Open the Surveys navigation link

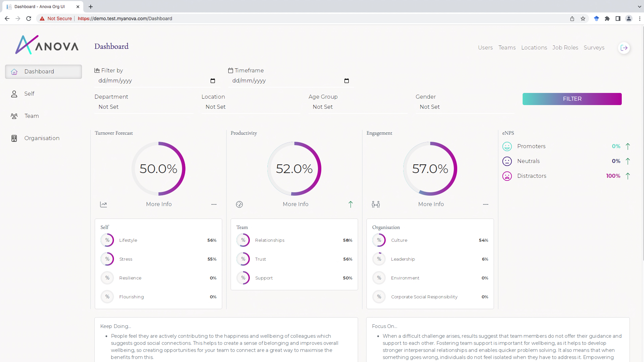[x=594, y=48]
